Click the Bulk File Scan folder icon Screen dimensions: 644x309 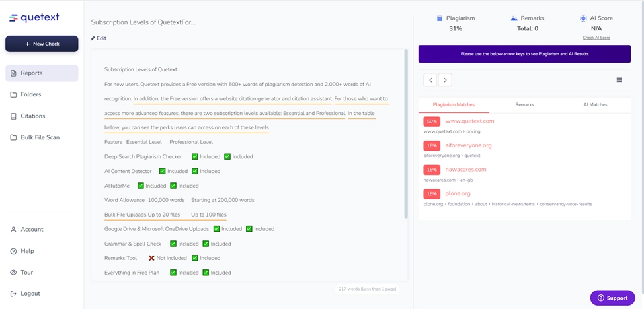point(13,137)
